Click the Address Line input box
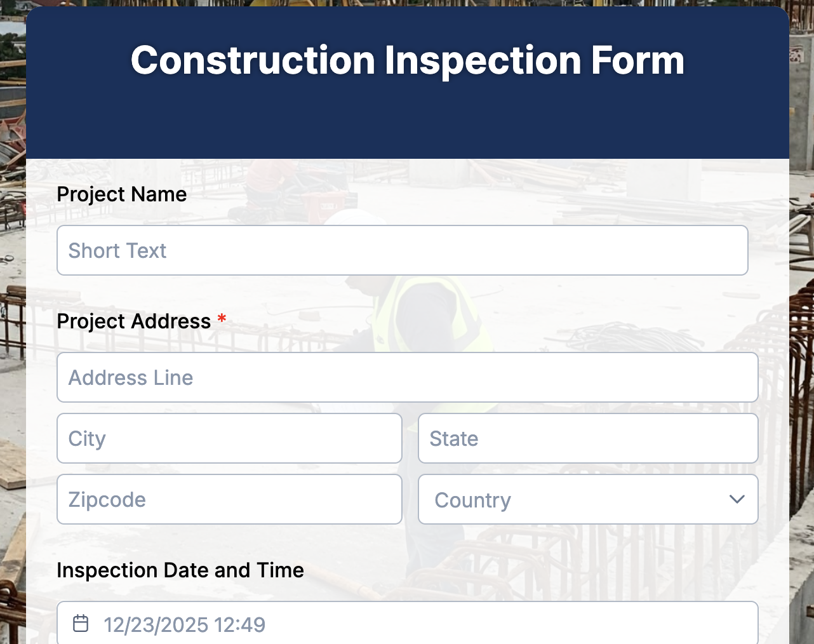 click(408, 377)
